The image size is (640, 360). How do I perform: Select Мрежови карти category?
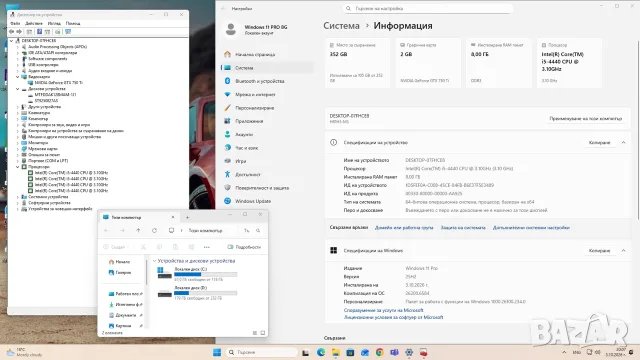pyautogui.click(x=42, y=149)
